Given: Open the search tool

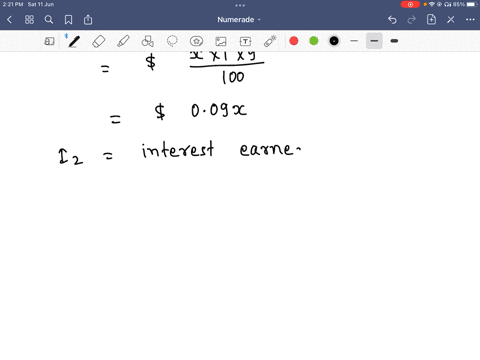Looking at the screenshot, I should (49, 20).
